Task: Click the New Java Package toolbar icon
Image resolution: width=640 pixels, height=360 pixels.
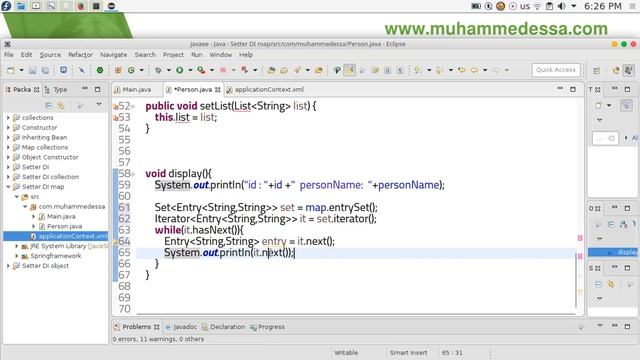Action: (118, 70)
